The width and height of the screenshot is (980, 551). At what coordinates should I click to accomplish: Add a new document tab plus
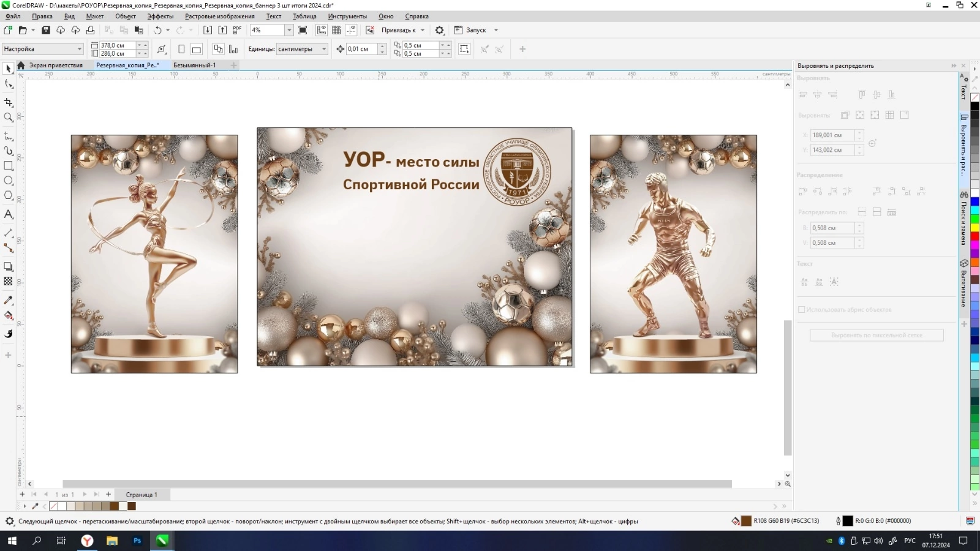(233, 65)
